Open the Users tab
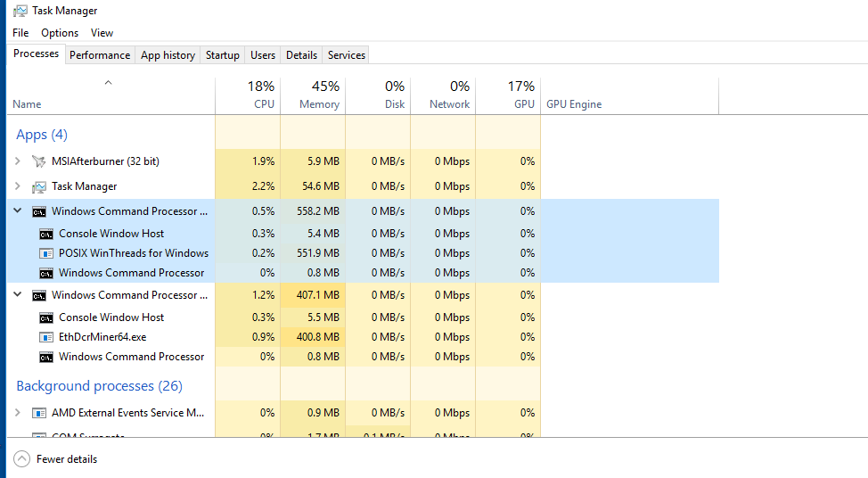868x478 pixels. pyautogui.click(x=263, y=54)
